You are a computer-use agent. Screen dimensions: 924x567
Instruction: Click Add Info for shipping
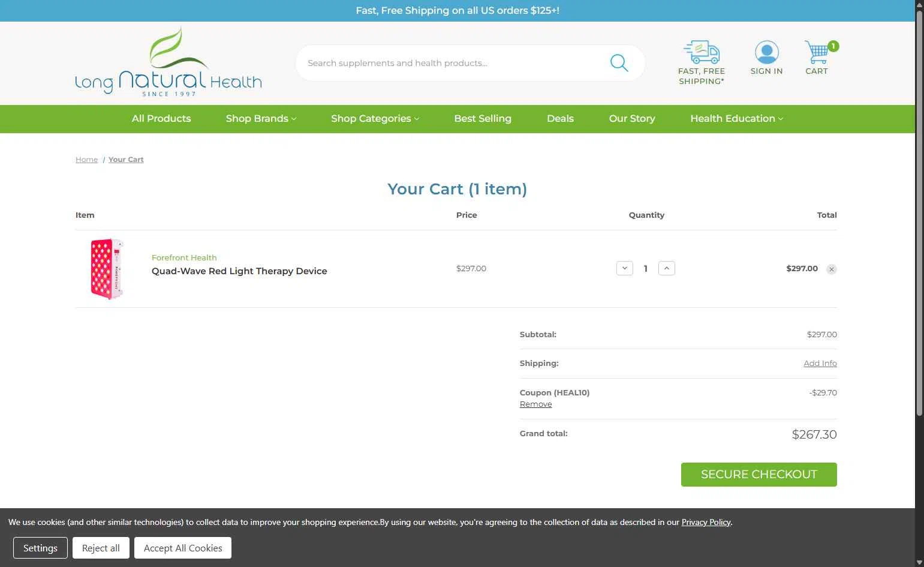(x=820, y=364)
